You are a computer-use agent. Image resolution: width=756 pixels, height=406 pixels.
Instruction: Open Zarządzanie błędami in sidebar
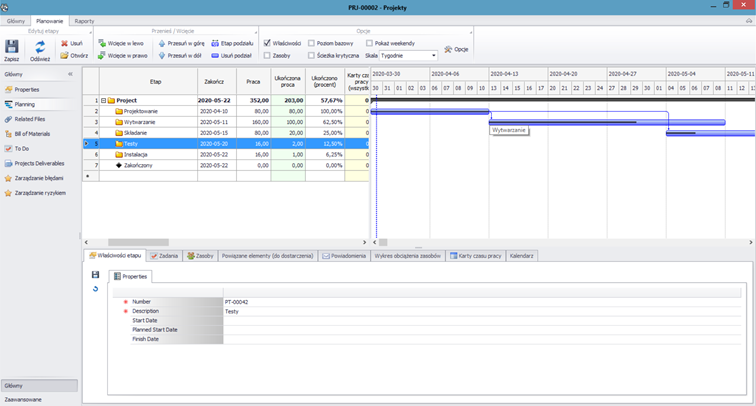click(x=34, y=178)
